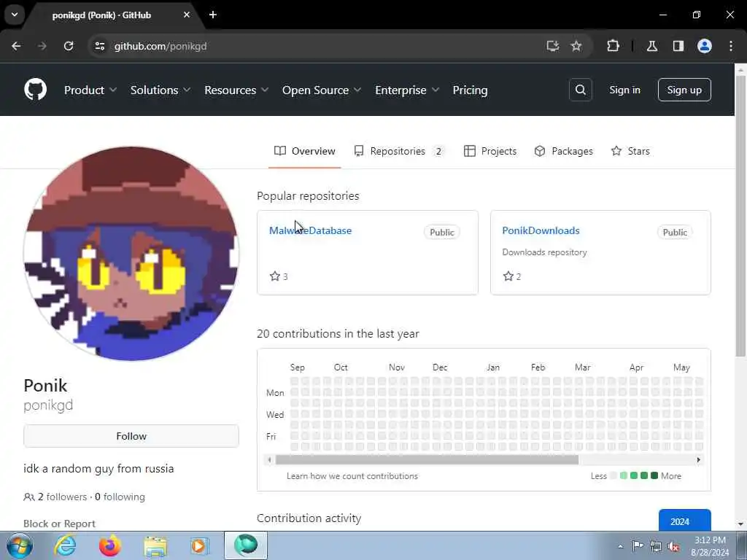Click the browser forward arrow
747x560 pixels.
point(42,46)
